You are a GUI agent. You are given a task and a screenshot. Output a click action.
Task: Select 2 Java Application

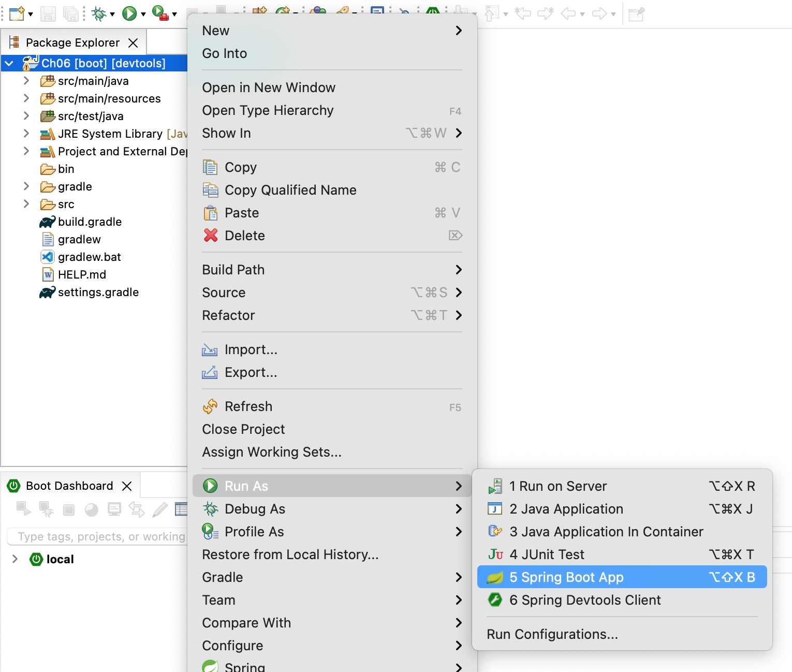[622, 509]
